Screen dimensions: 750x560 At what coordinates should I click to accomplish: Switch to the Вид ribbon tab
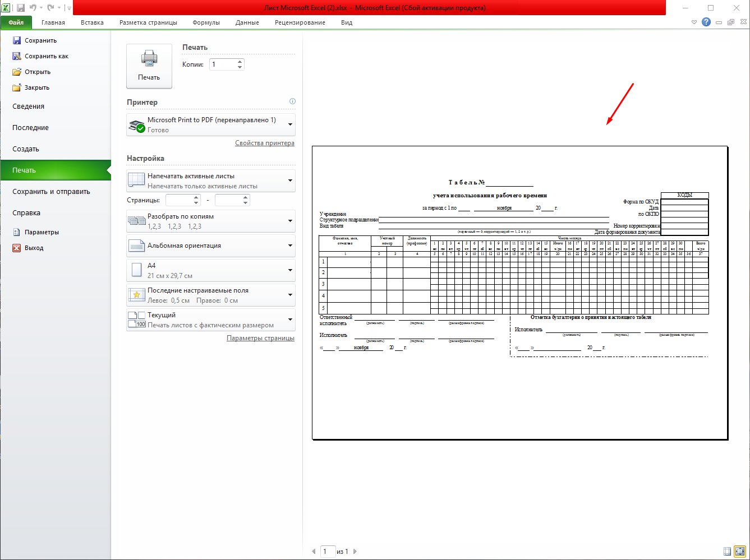(347, 22)
